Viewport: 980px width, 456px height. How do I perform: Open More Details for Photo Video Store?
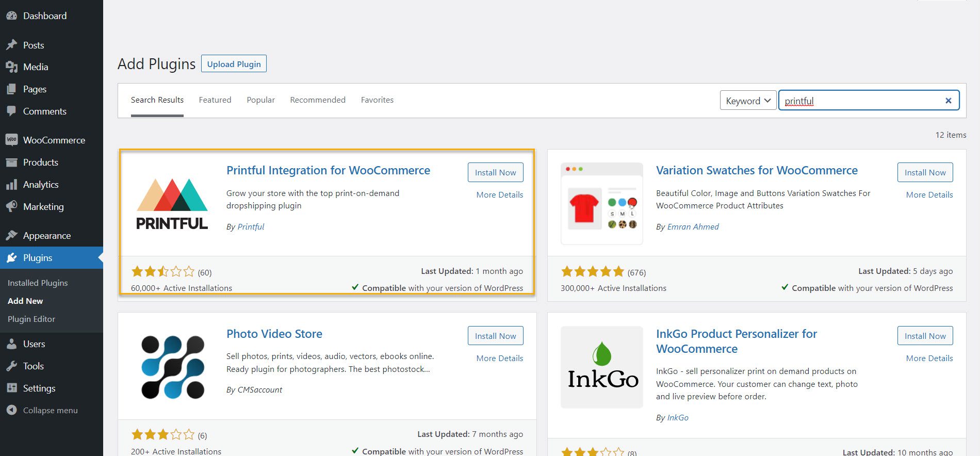click(499, 358)
